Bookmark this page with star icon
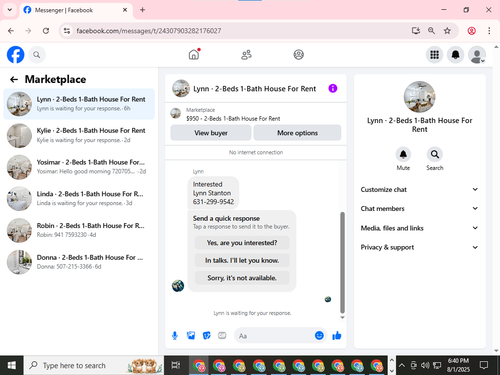 click(447, 31)
